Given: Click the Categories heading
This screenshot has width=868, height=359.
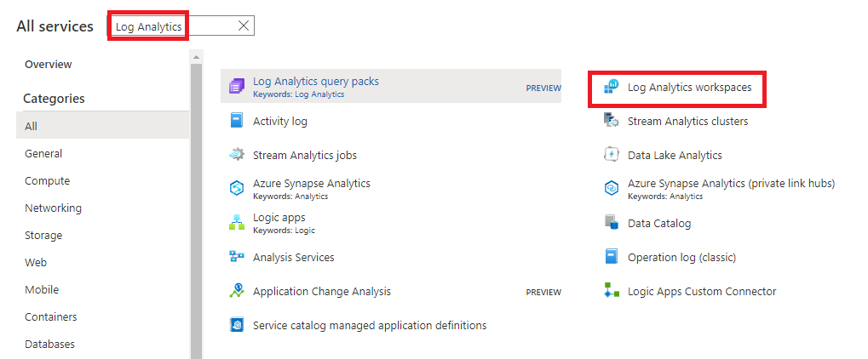Looking at the screenshot, I should click(x=54, y=99).
